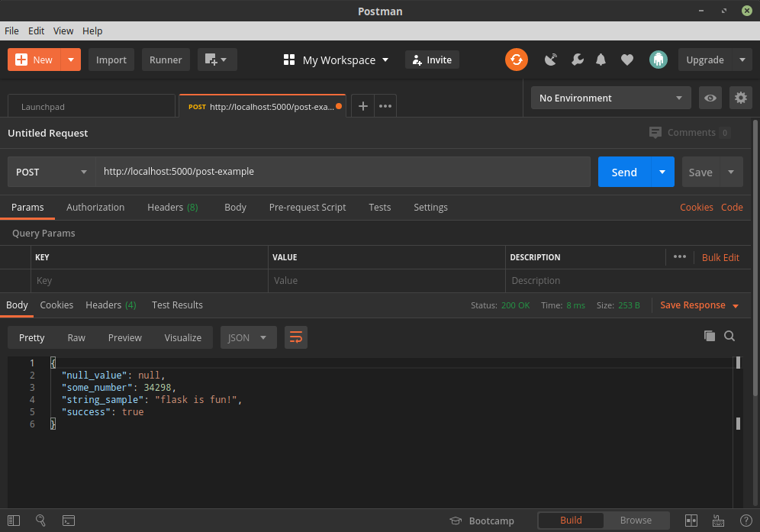760x532 pixels.
Task: Open the View menu
Action: (x=63, y=31)
